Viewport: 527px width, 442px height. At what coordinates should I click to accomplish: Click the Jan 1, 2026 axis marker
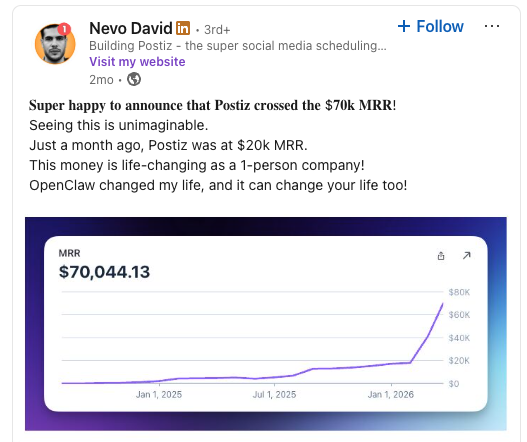(391, 394)
